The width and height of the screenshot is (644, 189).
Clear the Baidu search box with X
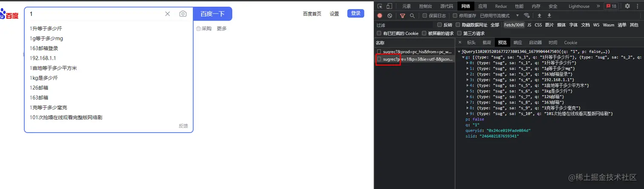pos(167,14)
